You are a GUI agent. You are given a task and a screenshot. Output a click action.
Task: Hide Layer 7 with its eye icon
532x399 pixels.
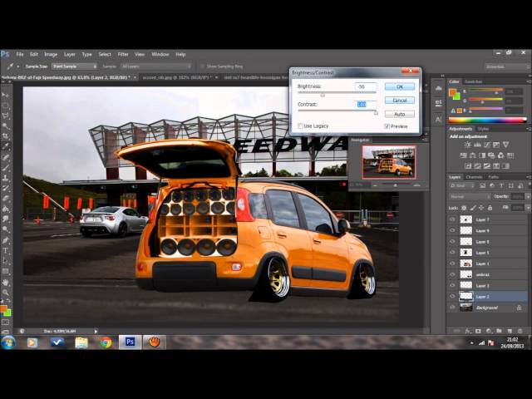point(452,219)
